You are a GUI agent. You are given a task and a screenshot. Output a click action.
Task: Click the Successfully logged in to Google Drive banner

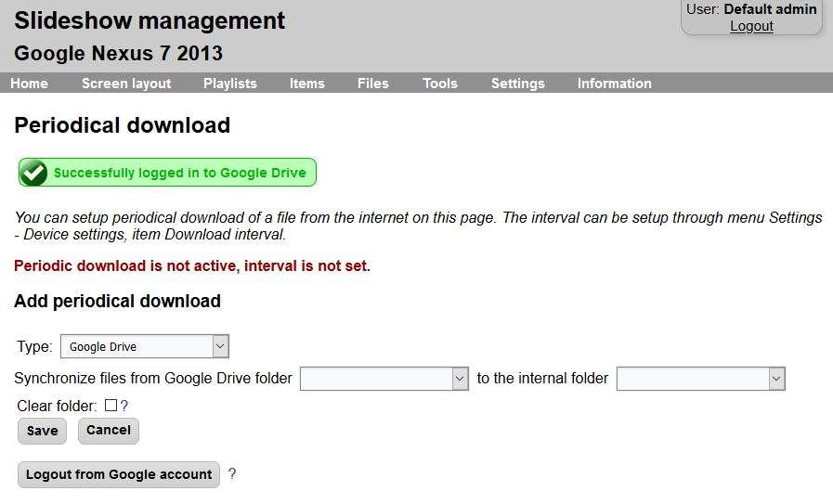179,173
